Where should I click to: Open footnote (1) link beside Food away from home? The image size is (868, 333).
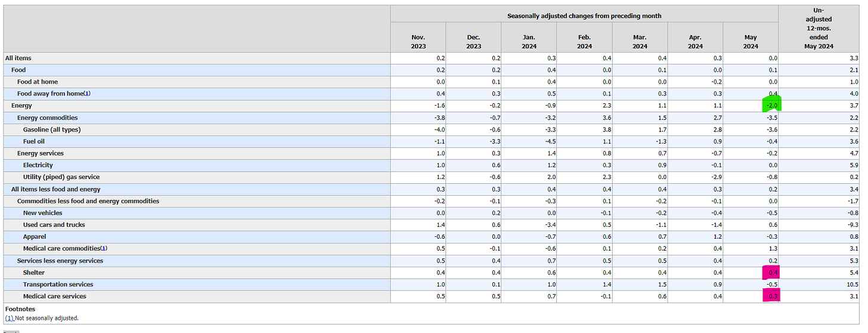pos(87,94)
